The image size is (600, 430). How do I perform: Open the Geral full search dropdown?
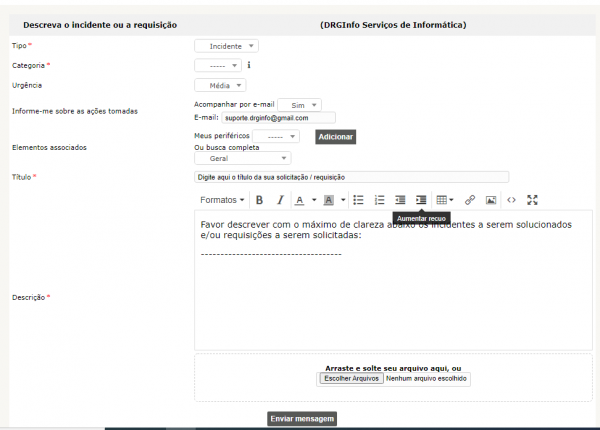coord(242,158)
